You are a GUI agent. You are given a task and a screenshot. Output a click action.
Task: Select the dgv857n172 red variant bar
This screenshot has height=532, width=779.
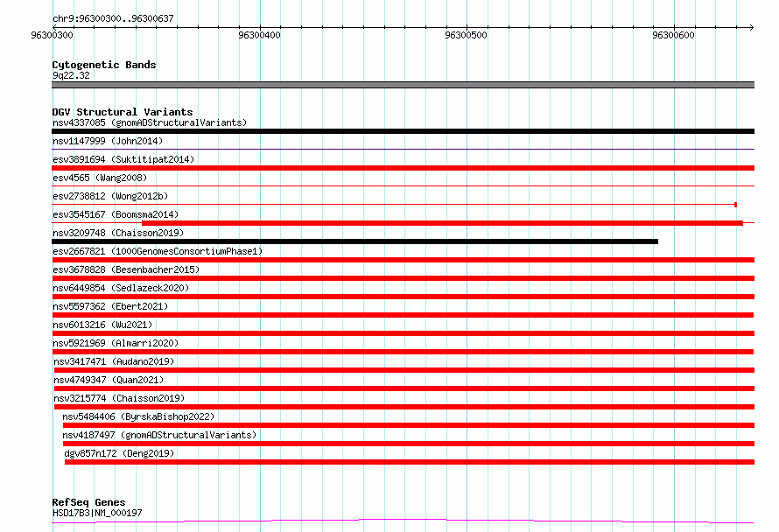[x=410, y=462]
